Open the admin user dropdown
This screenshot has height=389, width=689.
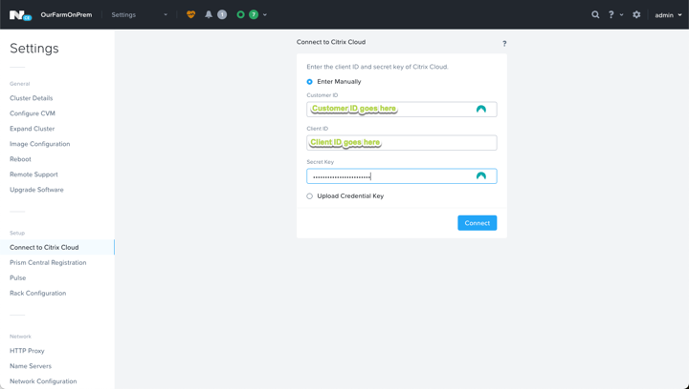point(668,15)
